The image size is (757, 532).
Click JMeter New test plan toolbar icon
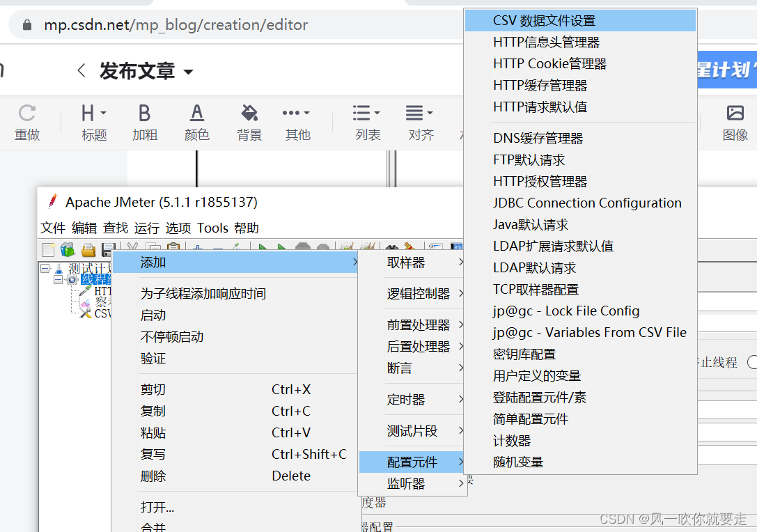click(48, 249)
